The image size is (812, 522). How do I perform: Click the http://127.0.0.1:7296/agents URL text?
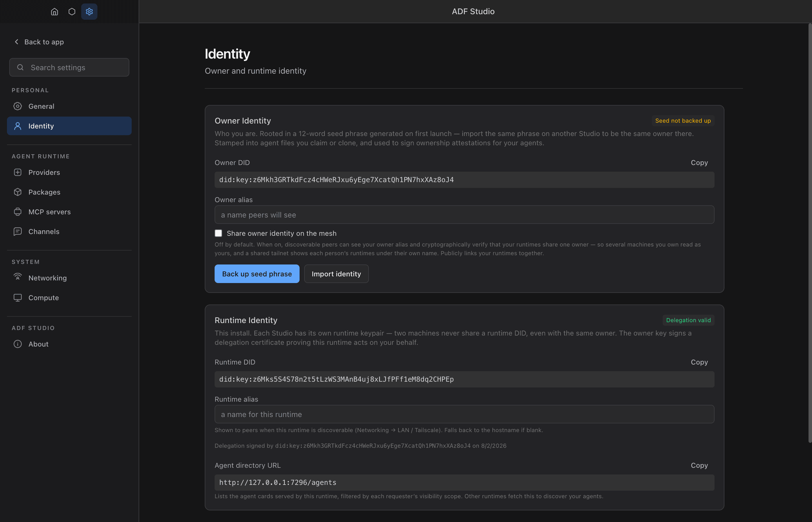tap(278, 482)
